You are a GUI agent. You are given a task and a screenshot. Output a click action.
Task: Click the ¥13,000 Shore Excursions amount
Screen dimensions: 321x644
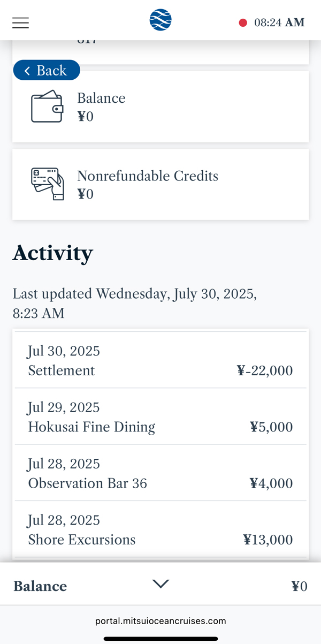coord(267,540)
